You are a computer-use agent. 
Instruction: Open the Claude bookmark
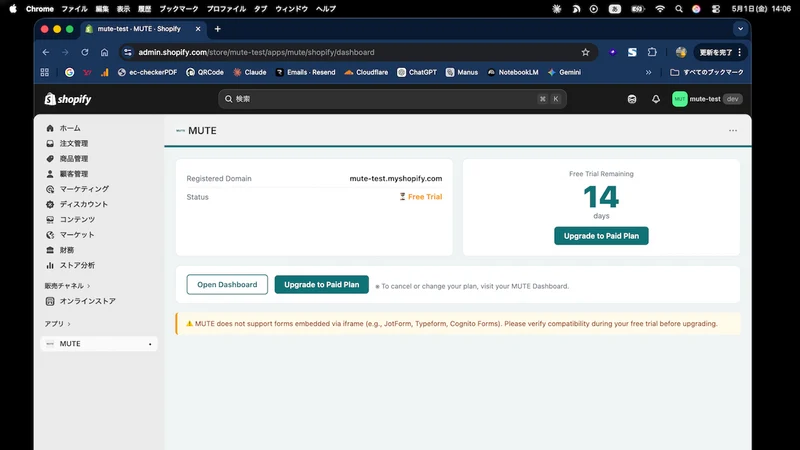(249, 72)
